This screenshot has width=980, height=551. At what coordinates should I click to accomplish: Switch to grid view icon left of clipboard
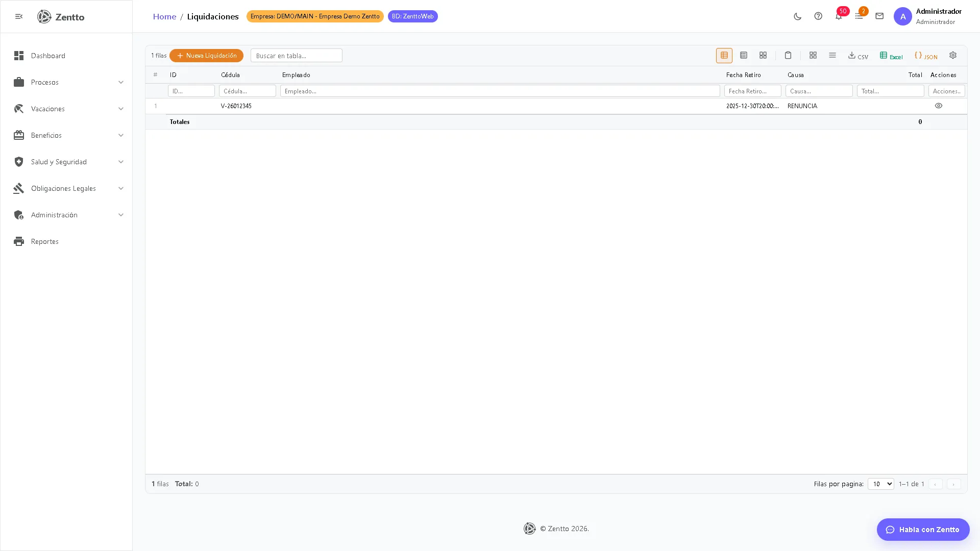[x=763, y=56]
